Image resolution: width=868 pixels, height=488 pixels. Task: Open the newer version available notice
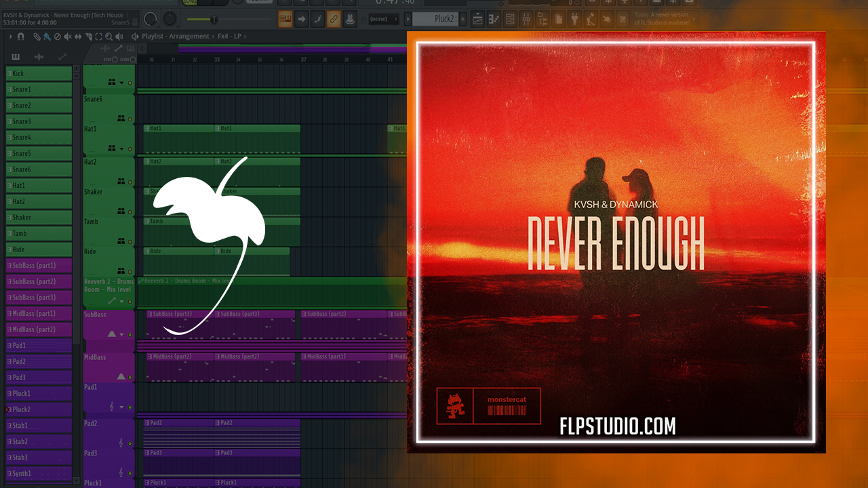(665, 19)
